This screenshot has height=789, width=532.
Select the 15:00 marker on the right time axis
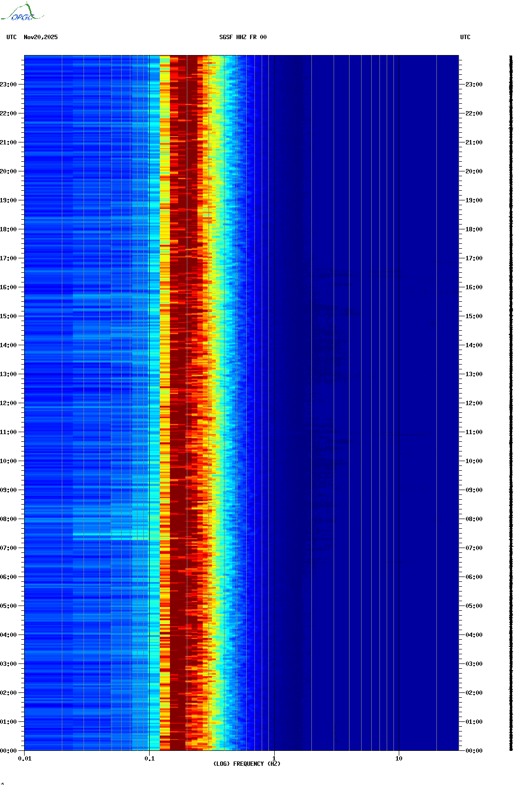pyautogui.click(x=474, y=316)
